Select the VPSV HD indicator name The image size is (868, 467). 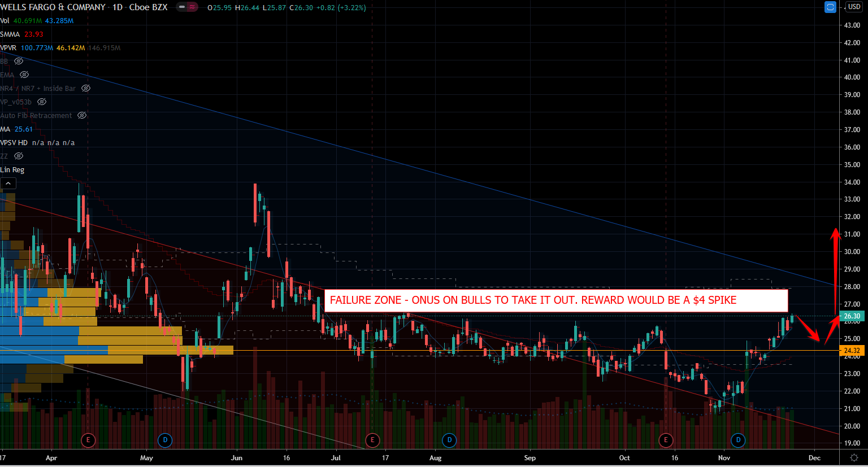(14, 143)
